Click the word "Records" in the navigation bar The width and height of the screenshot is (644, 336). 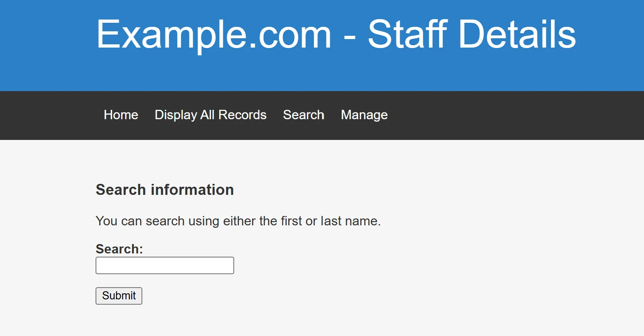click(x=242, y=115)
